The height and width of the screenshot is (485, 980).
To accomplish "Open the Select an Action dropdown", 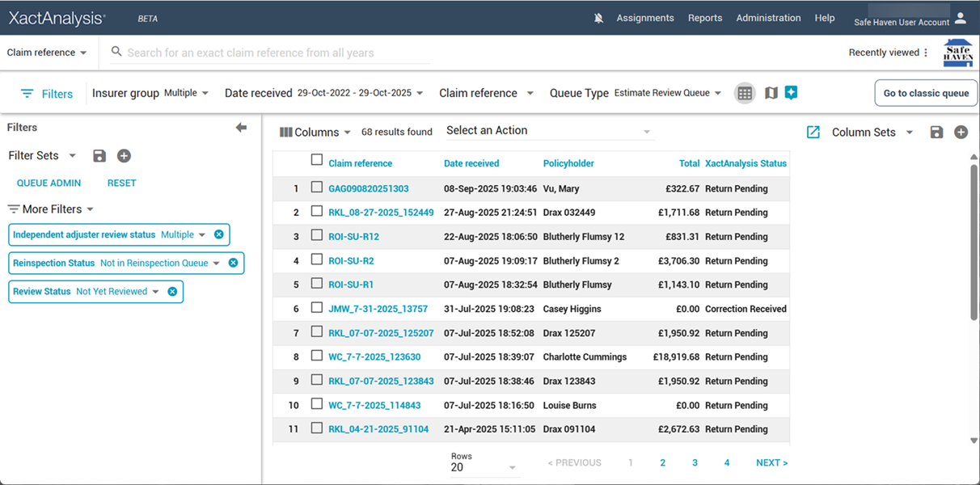I will tap(548, 131).
